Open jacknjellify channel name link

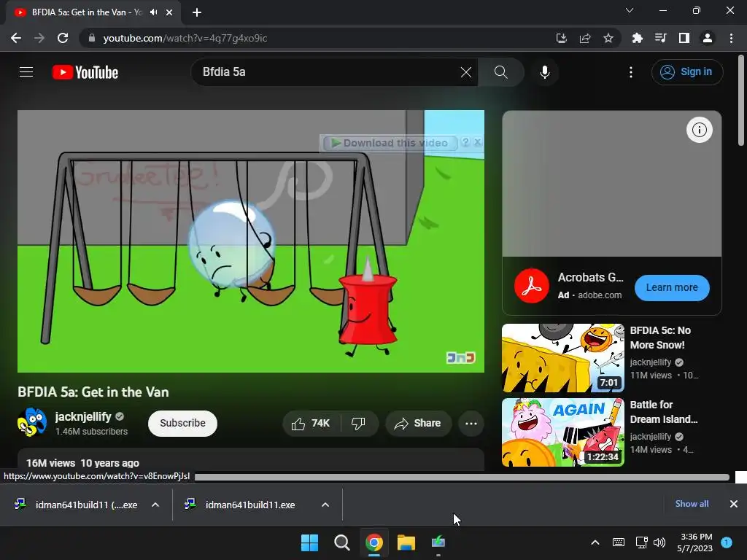click(83, 416)
